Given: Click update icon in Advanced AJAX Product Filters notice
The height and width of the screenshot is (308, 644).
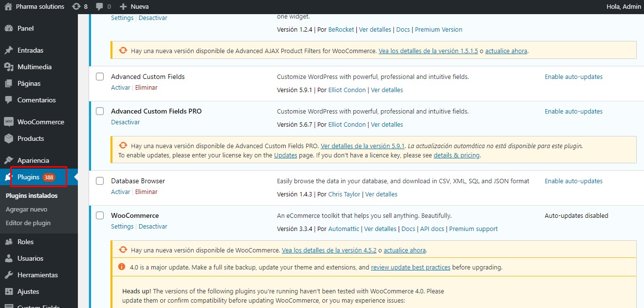Looking at the screenshot, I should 123,50.
